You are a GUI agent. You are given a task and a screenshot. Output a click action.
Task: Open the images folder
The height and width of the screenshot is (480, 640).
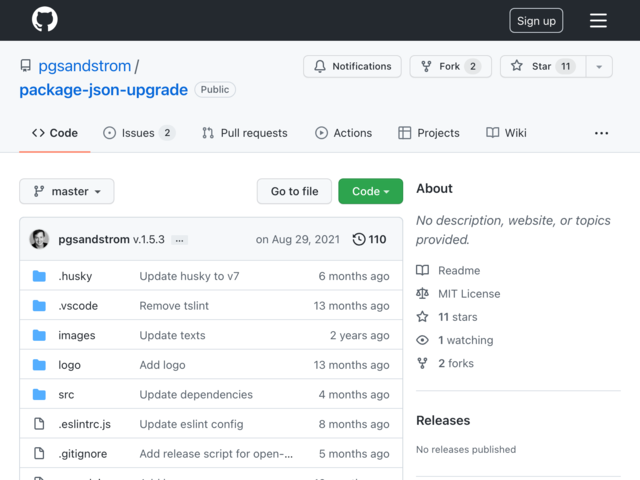pyautogui.click(x=77, y=335)
